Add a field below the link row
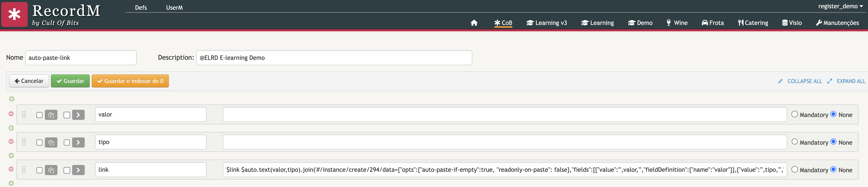Image resolution: width=868 pixels, height=187 pixels. [11, 183]
